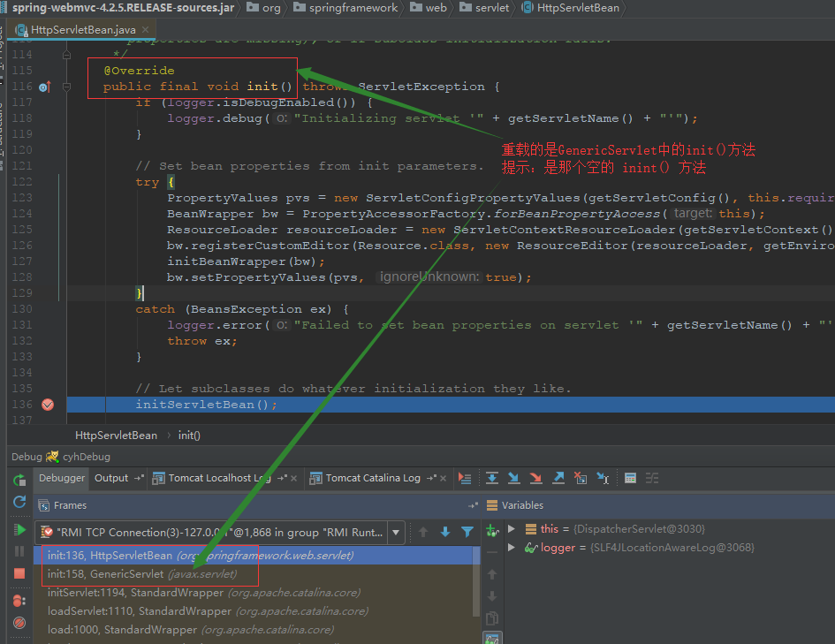Image resolution: width=835 pixels, height=644 pixels.
Task: Click the 'web' folder breadcrumb
Action: coord(429,8)
